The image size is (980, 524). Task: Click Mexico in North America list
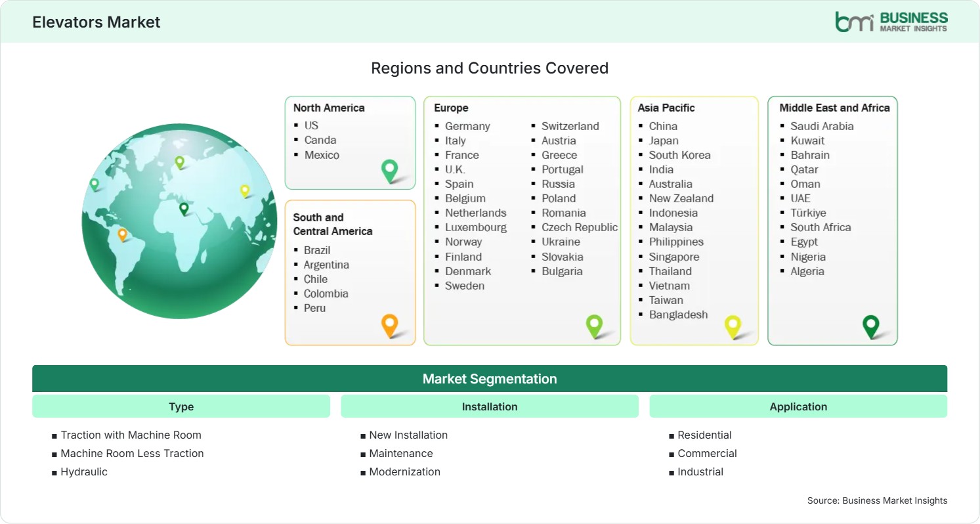(322, 155)
